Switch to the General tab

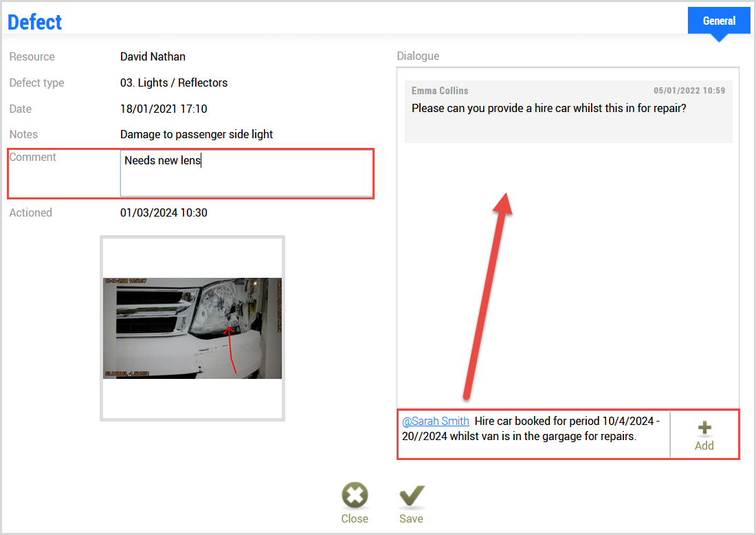point(719,21)
